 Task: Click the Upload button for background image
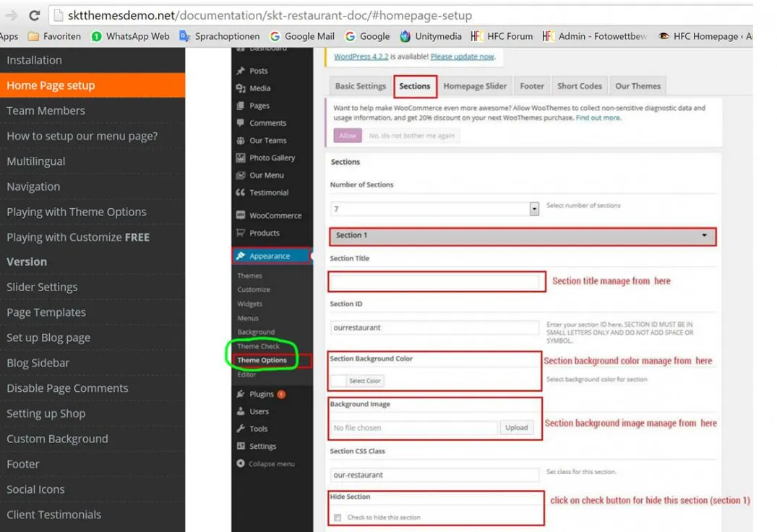click(x=516, y=427)
